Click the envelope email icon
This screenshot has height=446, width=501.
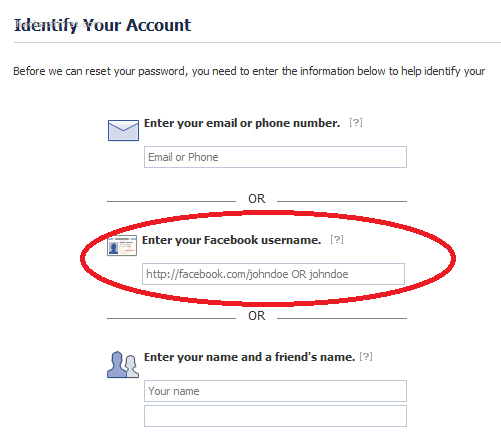tap(123, 130)
